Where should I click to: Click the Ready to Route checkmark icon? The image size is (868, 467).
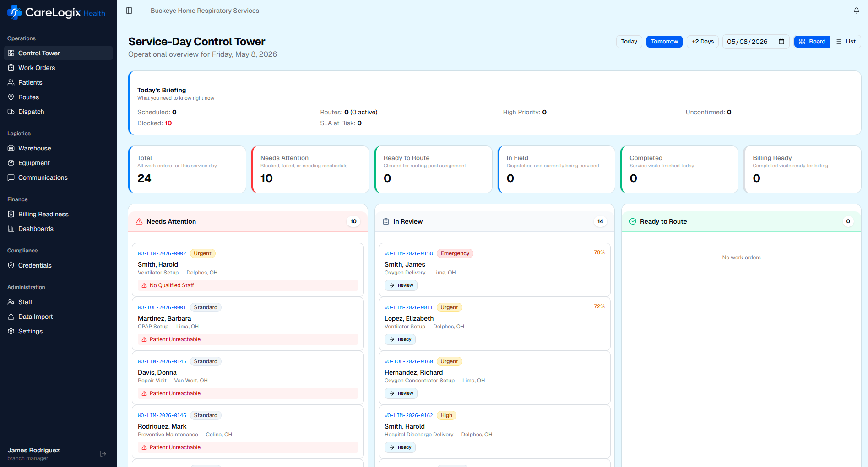click(633, 221)
